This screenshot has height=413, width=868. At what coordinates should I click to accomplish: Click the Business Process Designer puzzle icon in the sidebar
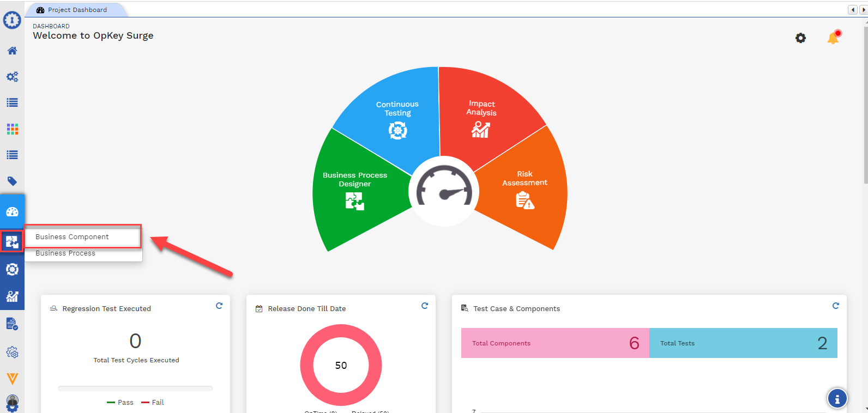[x=12, y=241]
